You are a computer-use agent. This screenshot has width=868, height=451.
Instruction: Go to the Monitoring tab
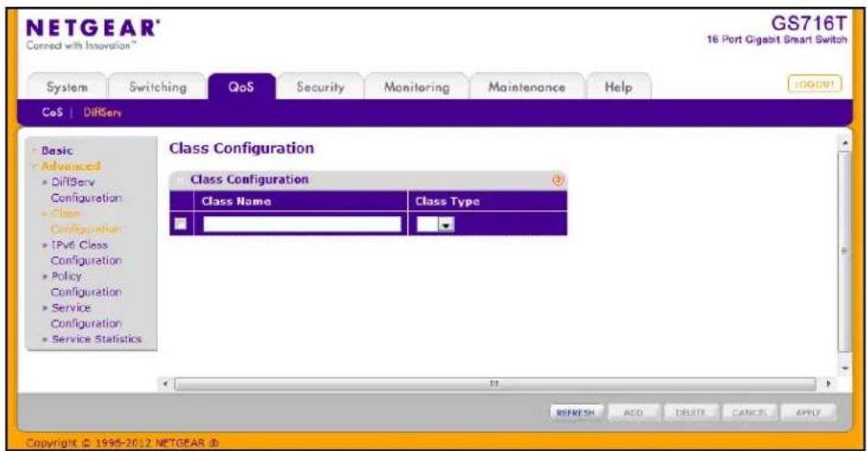pos(417,87)
